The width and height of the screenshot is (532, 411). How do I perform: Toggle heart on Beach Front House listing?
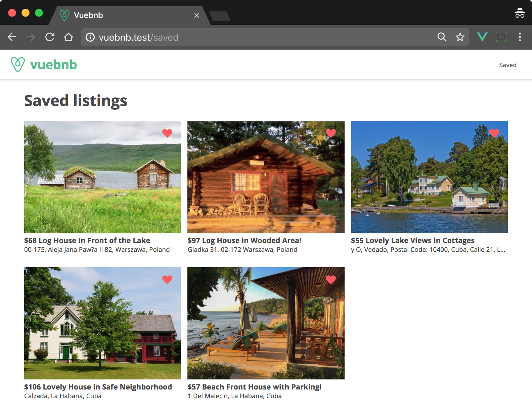(330, 279)
